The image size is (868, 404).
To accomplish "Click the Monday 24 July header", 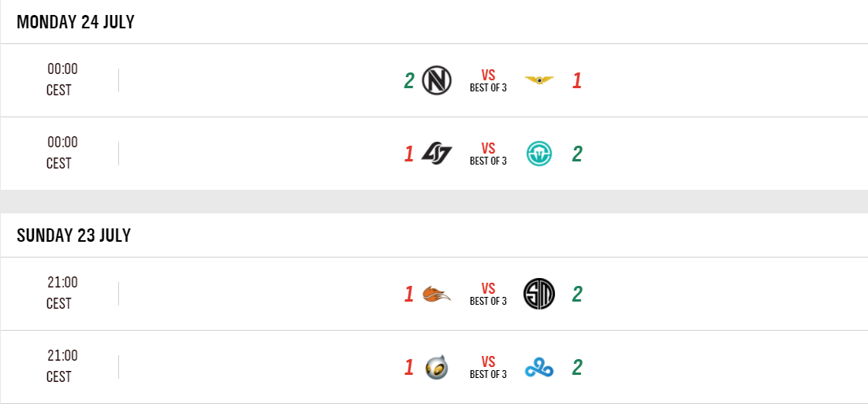I will click(76, 22).
